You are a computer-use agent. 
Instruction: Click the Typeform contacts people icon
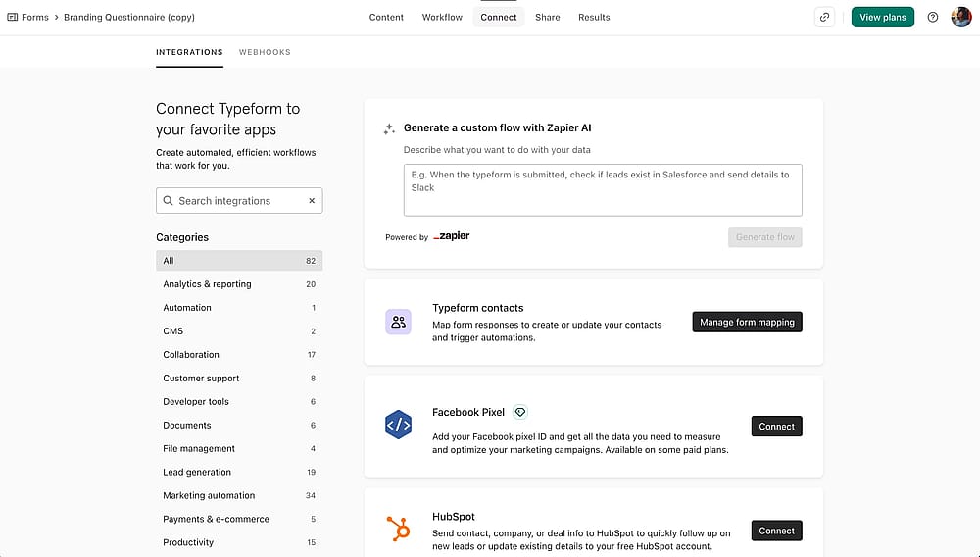pos(398,322)
